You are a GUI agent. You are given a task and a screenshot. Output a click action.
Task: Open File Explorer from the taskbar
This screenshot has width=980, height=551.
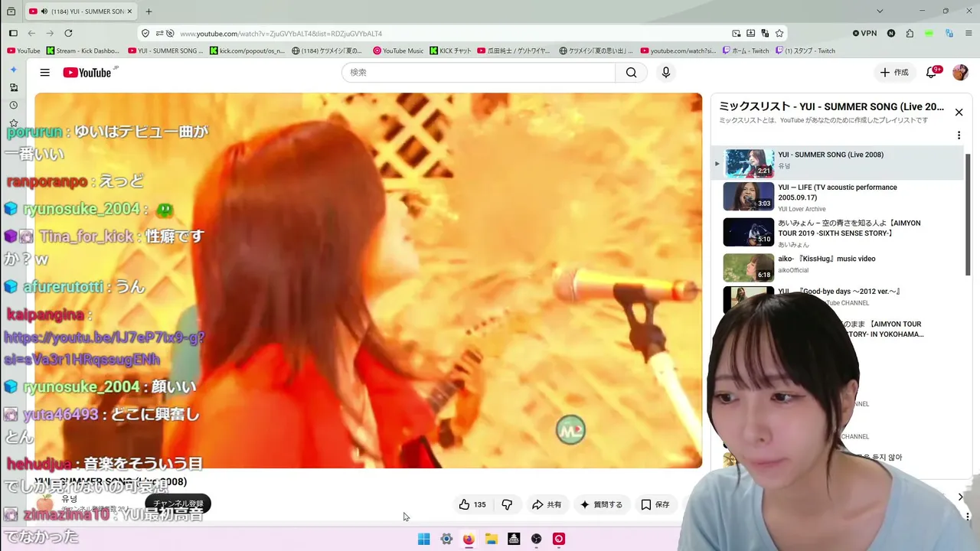click(x=492, y=539)
